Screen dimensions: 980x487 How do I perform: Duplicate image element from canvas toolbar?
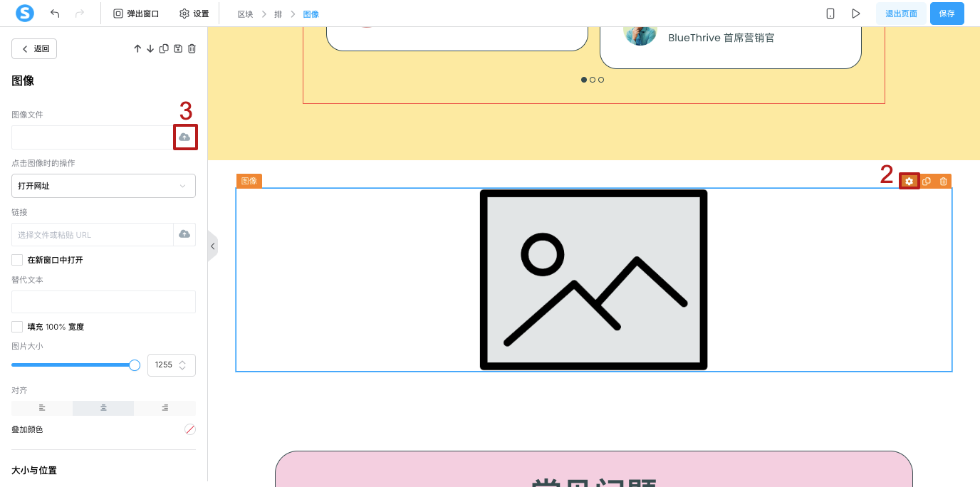pos(927,182)
